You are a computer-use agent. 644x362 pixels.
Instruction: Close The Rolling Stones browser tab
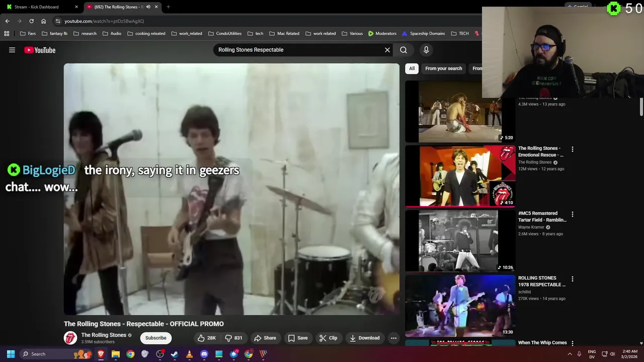tap(156, 7)
